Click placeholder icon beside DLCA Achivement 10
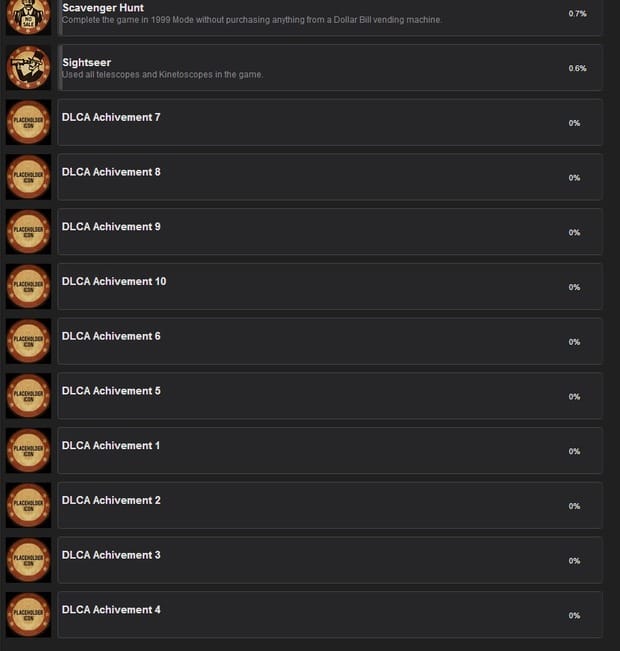 [28, 287]
